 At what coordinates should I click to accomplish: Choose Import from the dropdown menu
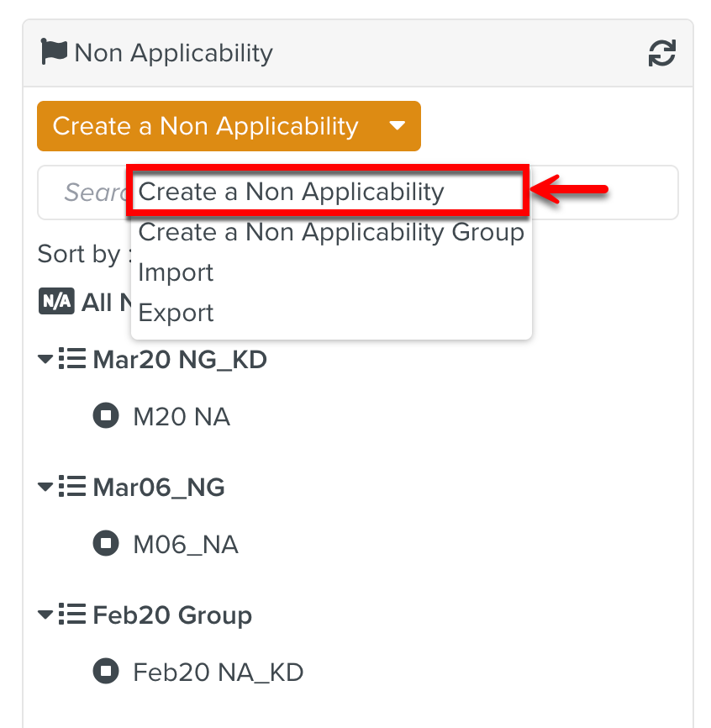pos(176,272)
